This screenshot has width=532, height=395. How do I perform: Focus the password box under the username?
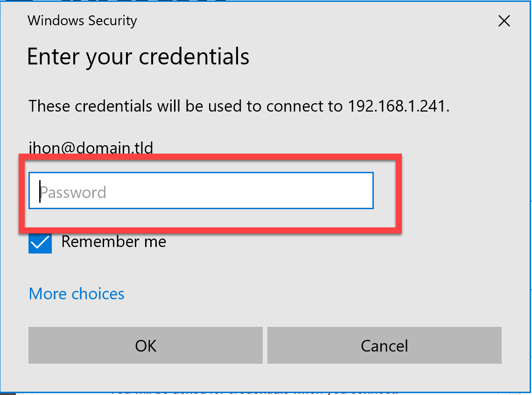coord(201,190)
